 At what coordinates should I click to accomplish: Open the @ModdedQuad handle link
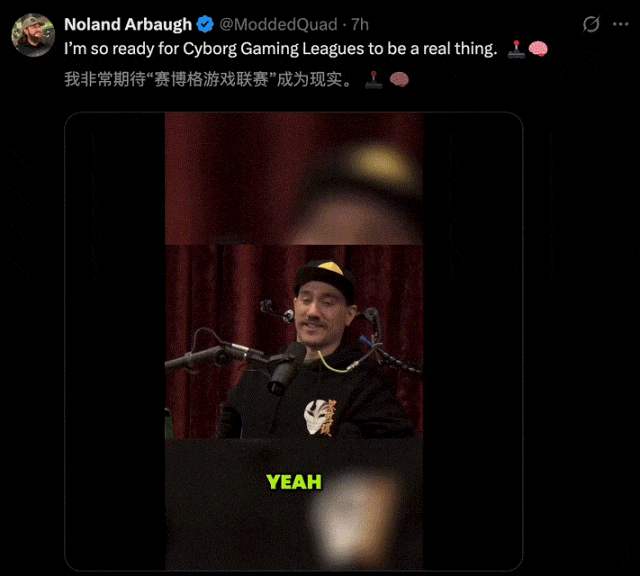[278, 24]
